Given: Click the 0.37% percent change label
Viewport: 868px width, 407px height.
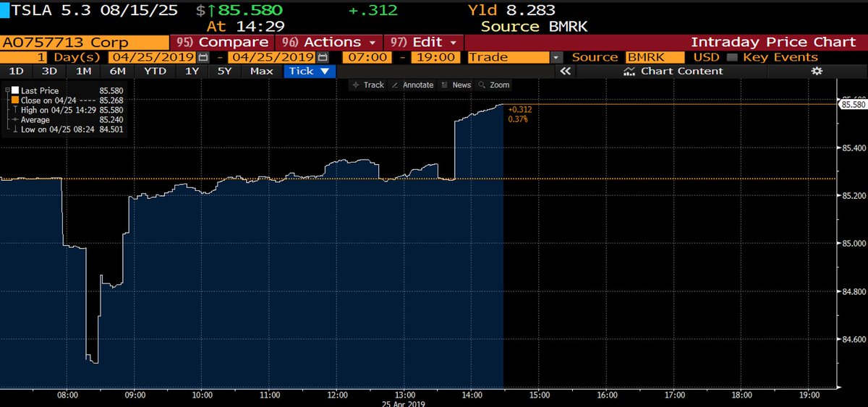Looking at the screenshot, I should tap(518, 119).
